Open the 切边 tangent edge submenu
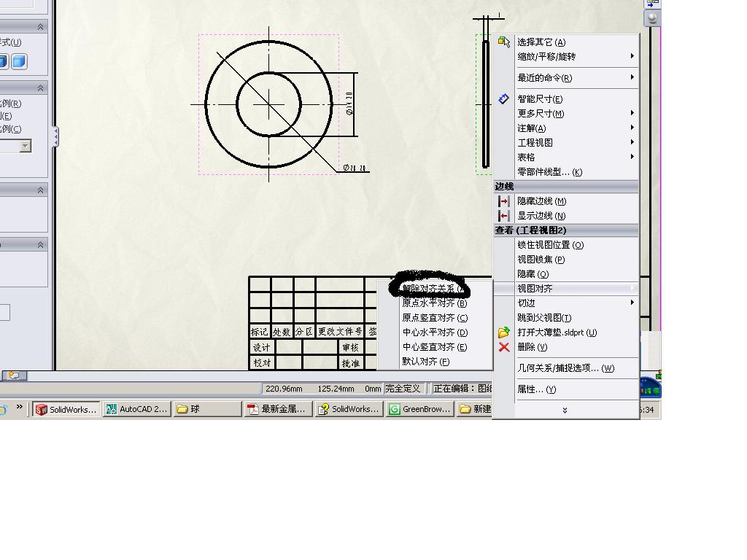The image size is (747, 560). coord(566,303)
